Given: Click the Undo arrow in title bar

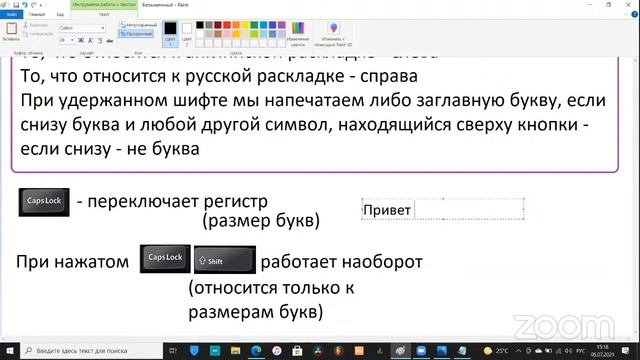Looking at the screenshot, I should coord(25,5).
